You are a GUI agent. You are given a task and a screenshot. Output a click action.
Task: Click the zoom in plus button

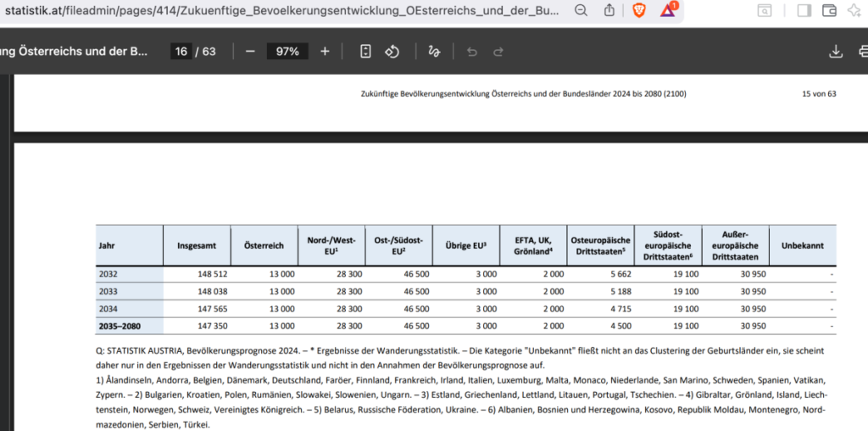coord(325,51)
